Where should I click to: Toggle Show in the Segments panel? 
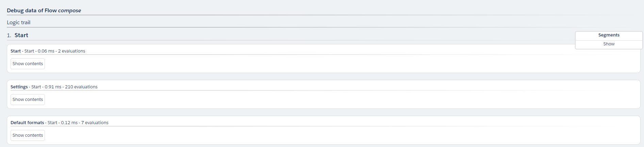click(609, 44)
